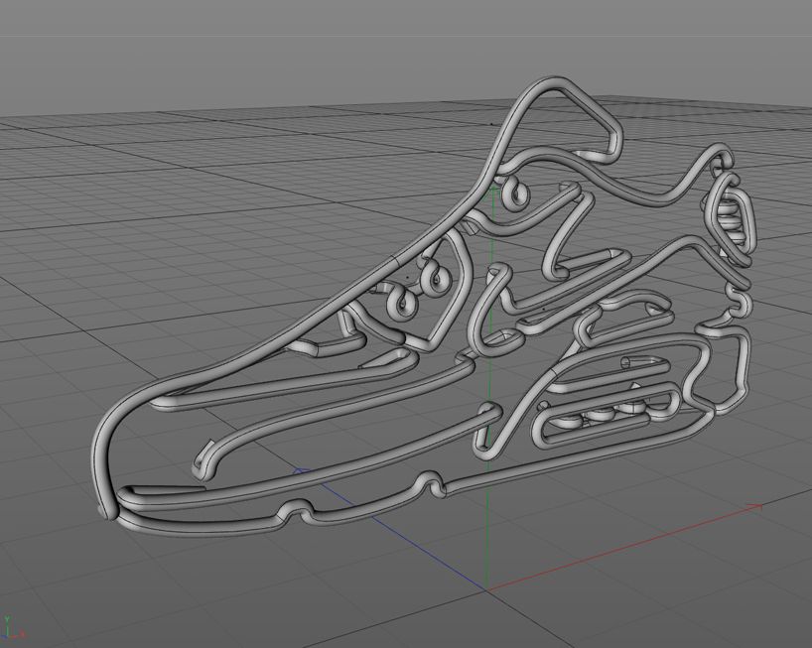
Task: Click the horizon line in the viewport
Action: coord(199,39)
